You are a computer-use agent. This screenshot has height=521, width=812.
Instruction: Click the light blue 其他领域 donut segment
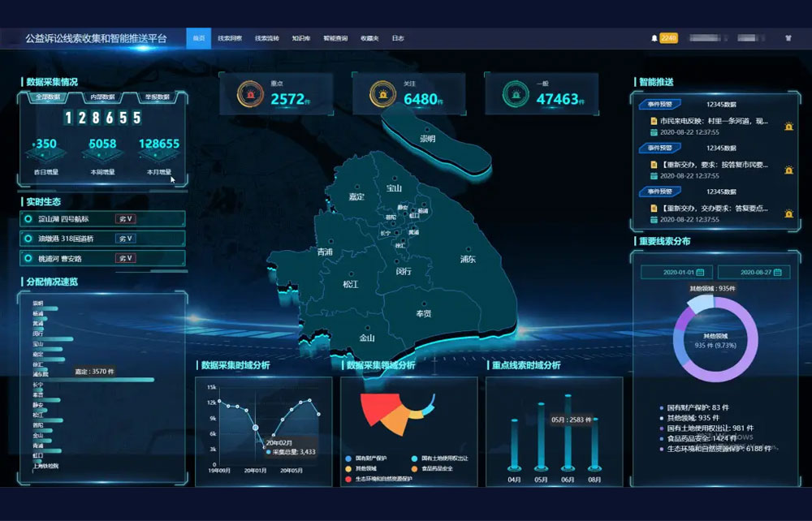(701, 304)
